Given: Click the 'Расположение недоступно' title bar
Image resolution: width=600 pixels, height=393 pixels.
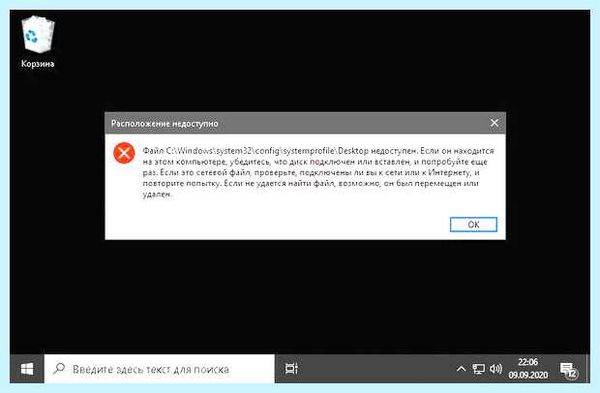Looking at the screenshot, I should click(305, 123).
